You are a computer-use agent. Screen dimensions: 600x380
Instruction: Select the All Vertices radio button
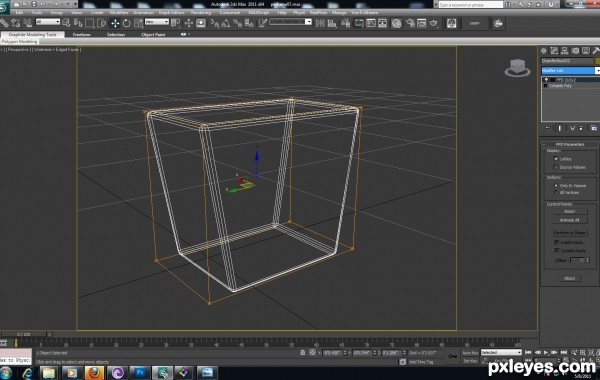[556, 192]
